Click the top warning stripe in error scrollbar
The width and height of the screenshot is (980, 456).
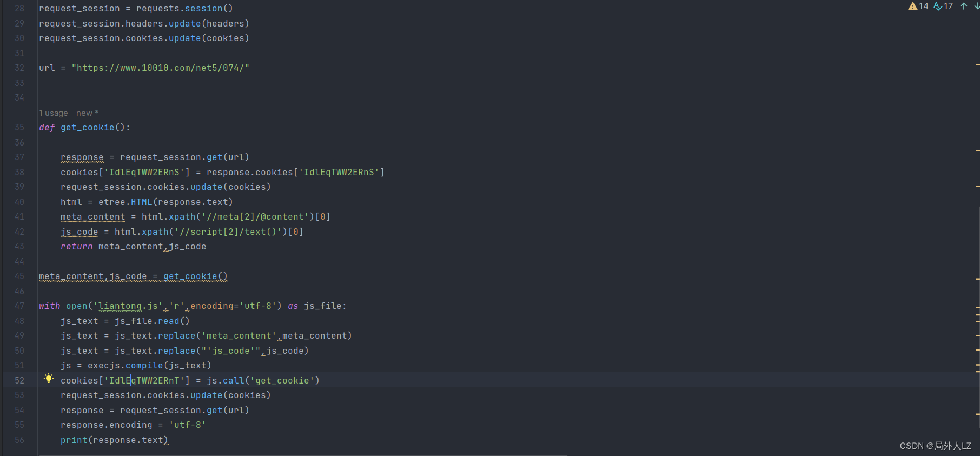[x=978, y=64]
